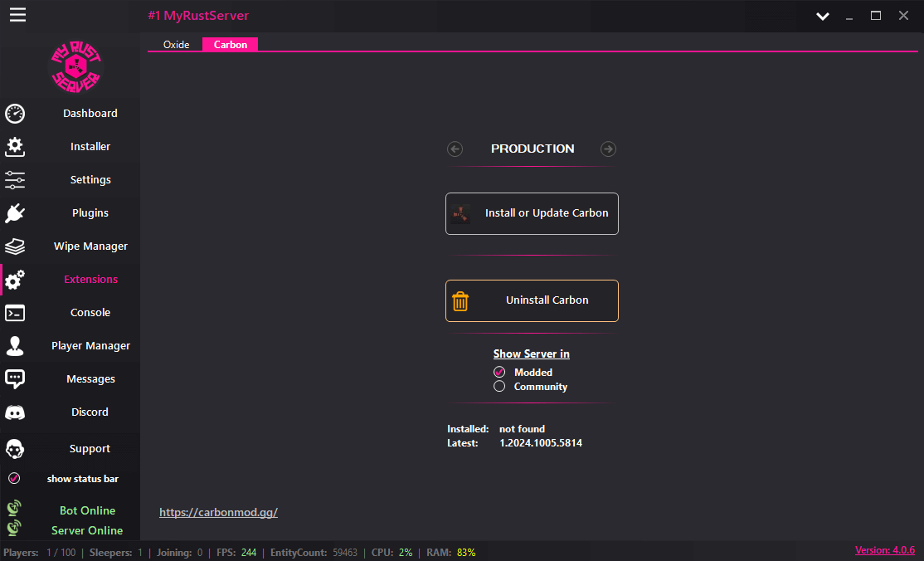Open the carbonmod.gg link
924x561 pixels.
click(x=218, y=512)
